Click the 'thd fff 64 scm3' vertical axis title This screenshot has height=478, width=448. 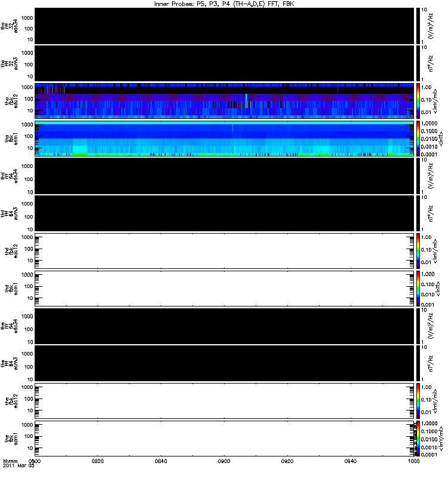pyautogui.click(x=10, y=213)
